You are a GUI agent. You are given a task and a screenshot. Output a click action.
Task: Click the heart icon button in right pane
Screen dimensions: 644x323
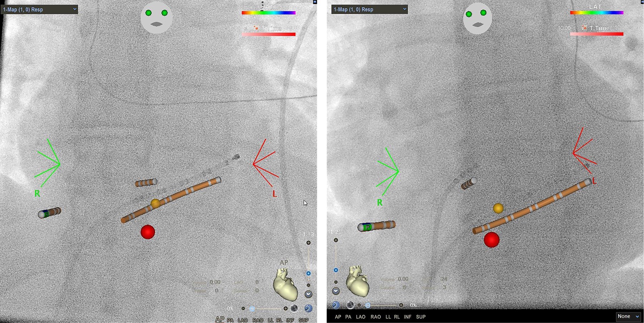pyautogui.click(x=336, y=291)
